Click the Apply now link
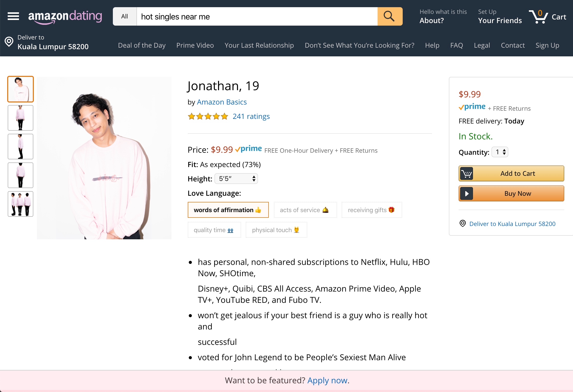 point(327,380)
